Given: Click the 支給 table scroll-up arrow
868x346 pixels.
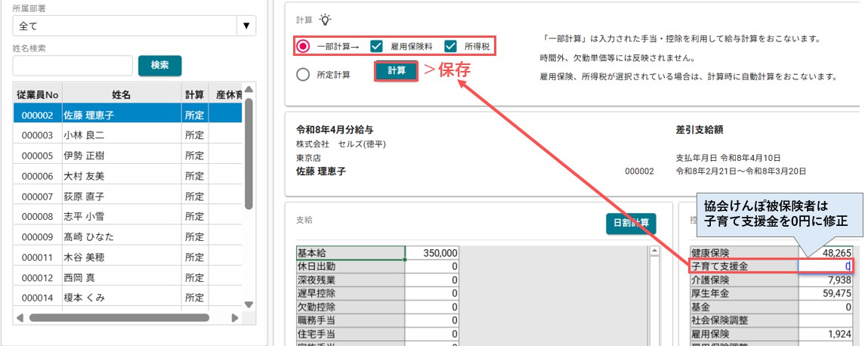Looking at the screenshot, I should (654, 252).
